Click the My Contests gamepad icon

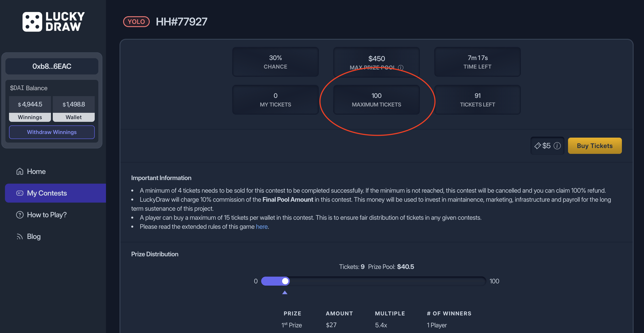tap(20, 193)
